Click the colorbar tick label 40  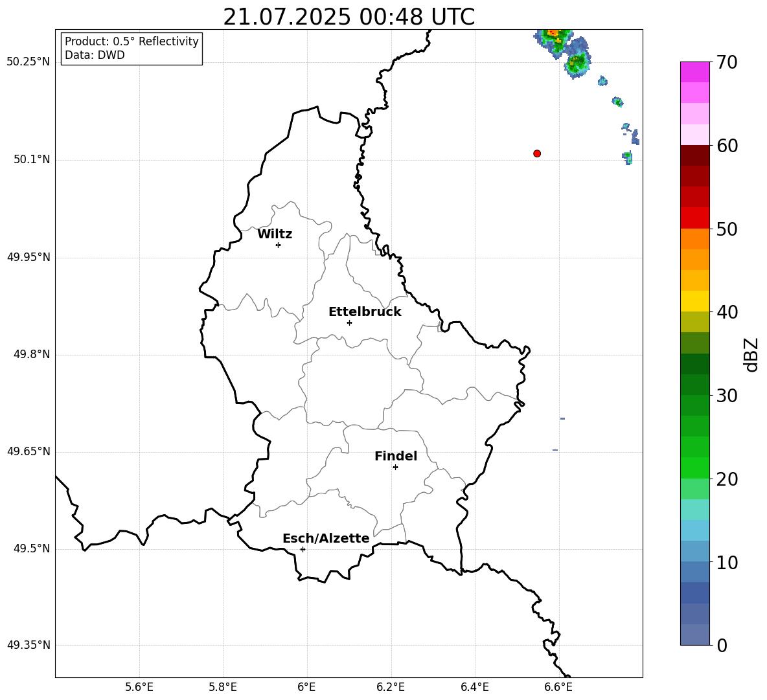tap(727, 312)
